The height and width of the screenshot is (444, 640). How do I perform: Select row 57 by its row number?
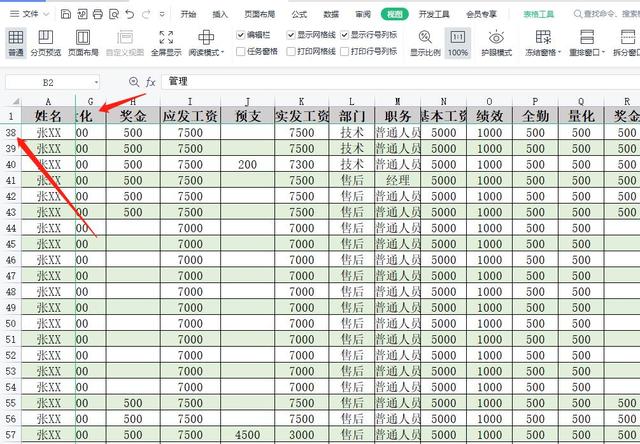click(x=11, y=435)
